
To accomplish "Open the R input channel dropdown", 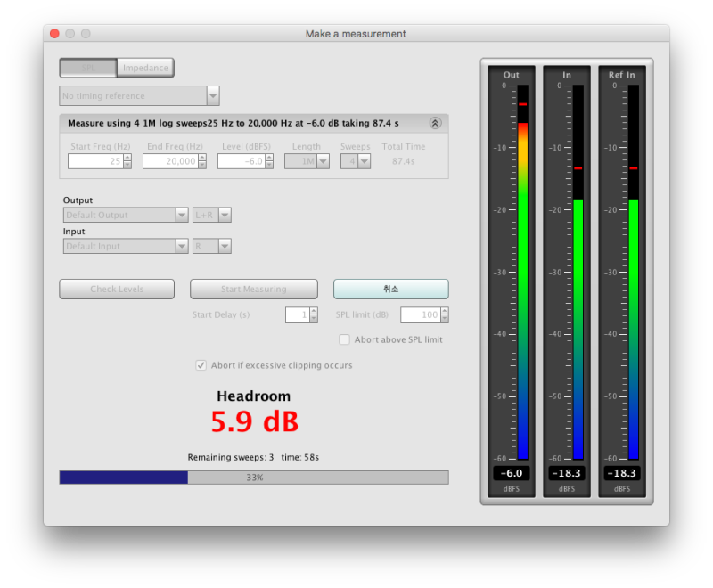I will coord(212,246).
